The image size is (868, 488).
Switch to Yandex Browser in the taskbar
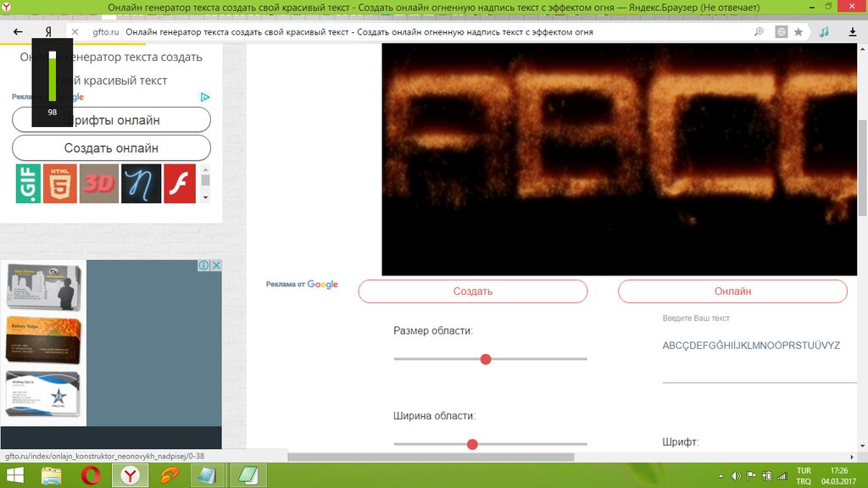[130, 475]
